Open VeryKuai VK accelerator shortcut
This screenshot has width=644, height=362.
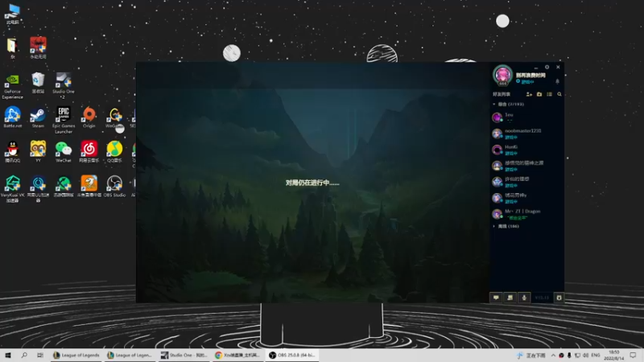coord(12,189)
